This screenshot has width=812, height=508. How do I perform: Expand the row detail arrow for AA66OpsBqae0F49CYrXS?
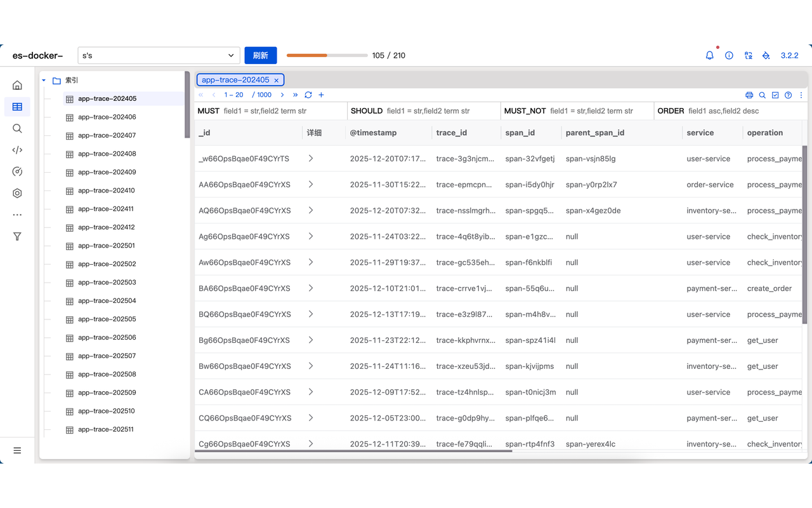pos(310,184)
